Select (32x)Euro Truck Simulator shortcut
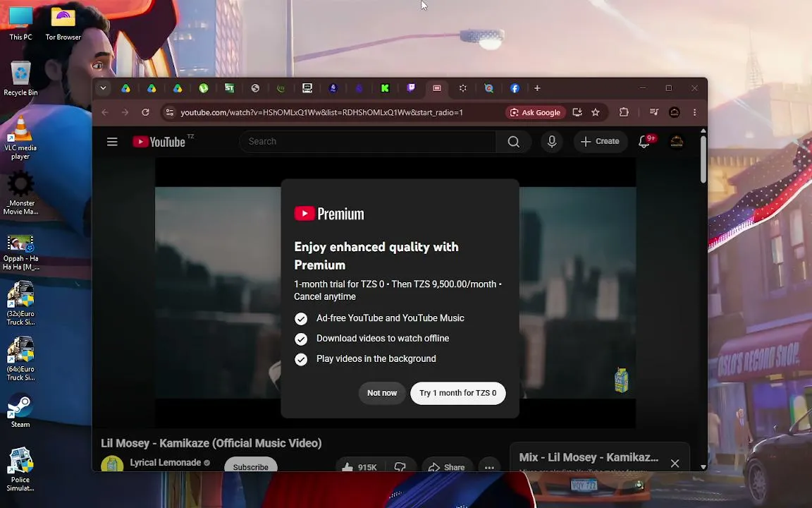The image size is (812, 508). tap(20, 304)
